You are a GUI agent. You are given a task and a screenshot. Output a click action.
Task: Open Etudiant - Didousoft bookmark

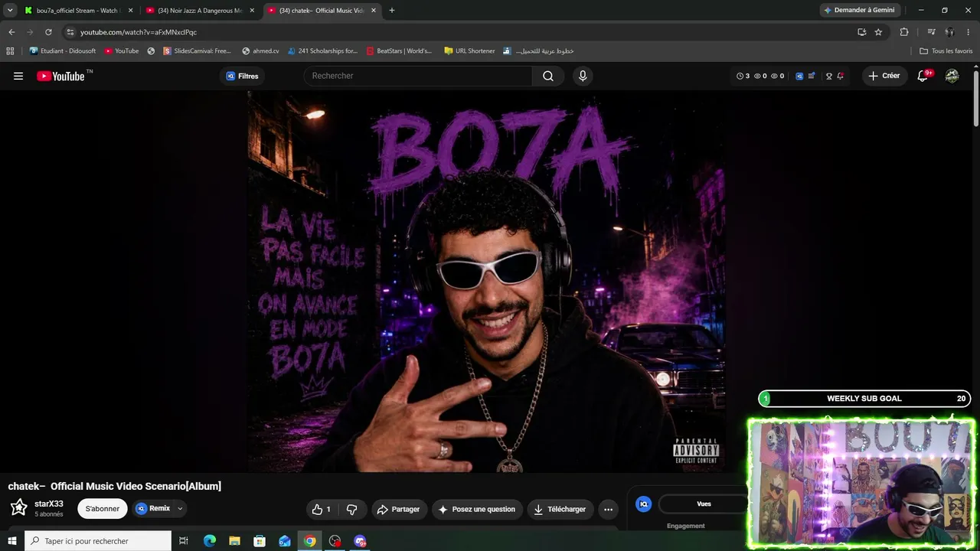coord(63,51)
